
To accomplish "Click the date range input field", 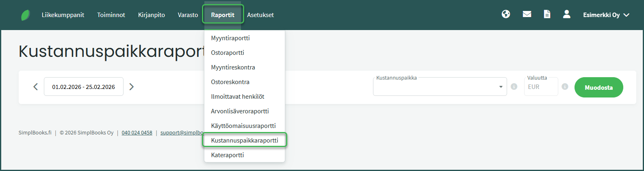I will point(83,87).
